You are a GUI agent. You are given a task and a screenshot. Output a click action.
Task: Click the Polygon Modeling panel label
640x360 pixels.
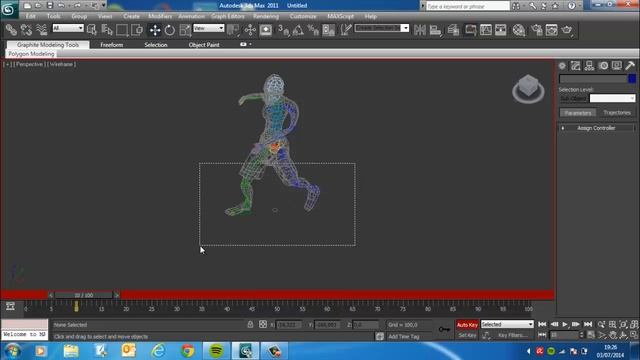coord(31,54)
